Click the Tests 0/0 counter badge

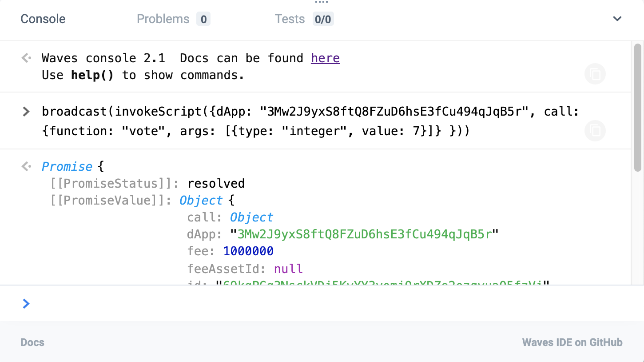323,19
